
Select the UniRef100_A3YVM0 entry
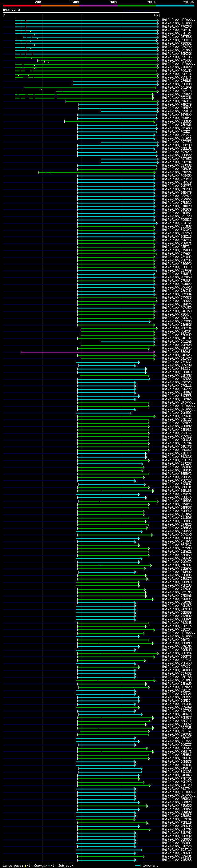[x=177, y=321]
